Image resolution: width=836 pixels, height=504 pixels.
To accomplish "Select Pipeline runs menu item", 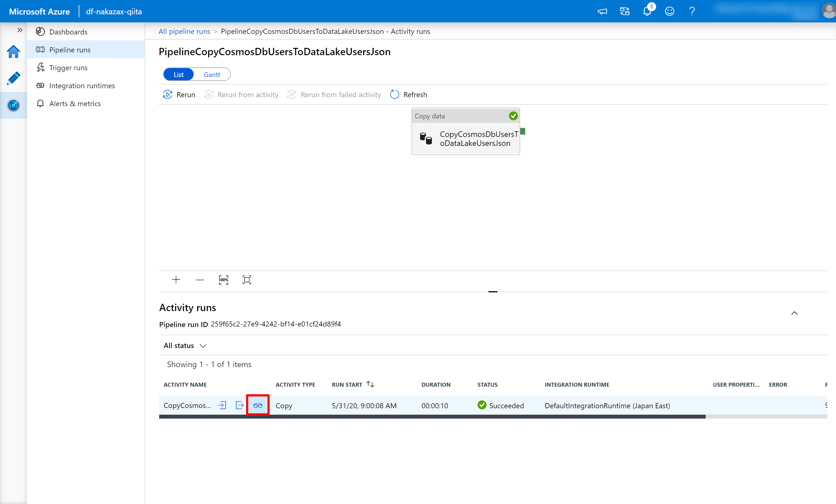I will (x=85, y=50).
